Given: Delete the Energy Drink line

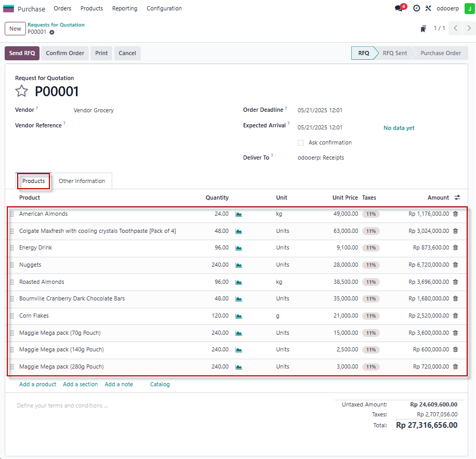Looking at the screenshot, I should coord(455,248).
